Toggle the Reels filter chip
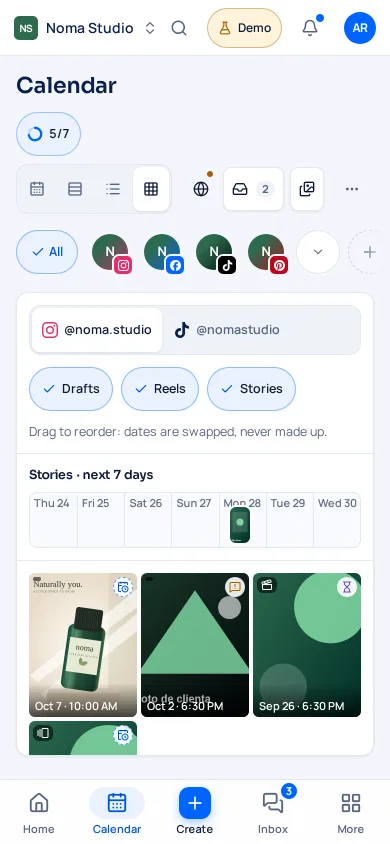Viewport: 390px width, 844px height. [160, 389]
